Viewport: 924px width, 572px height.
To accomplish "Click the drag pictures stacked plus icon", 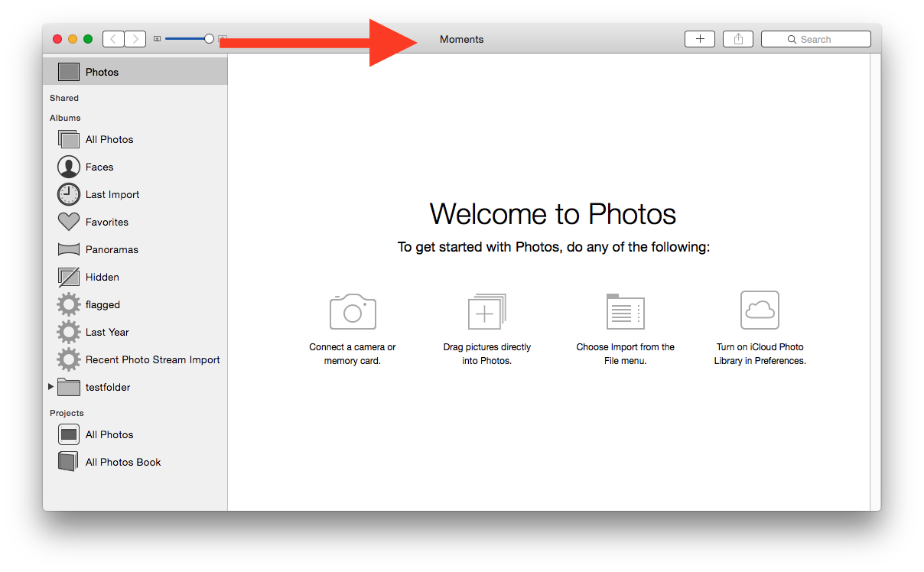I will [487, 311].
